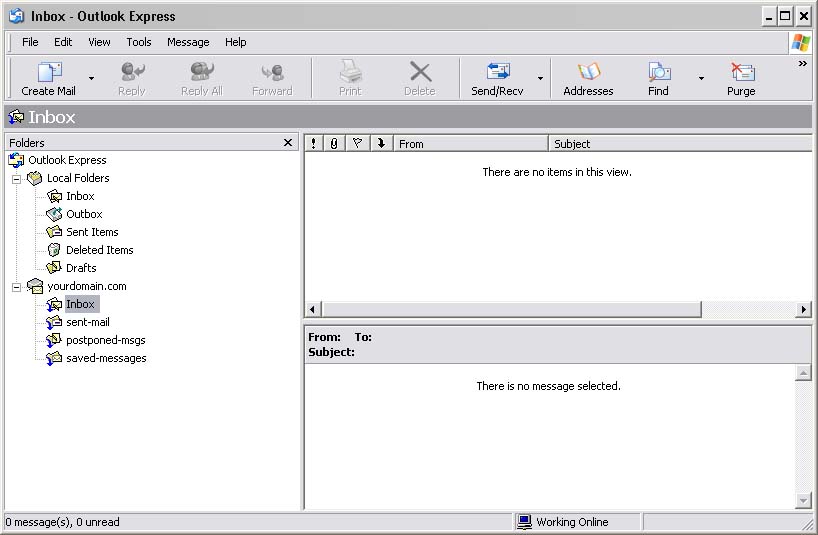Click the "0 message(s), 0 unread" status text
This screenshot has width=818, height=535.
63,522
